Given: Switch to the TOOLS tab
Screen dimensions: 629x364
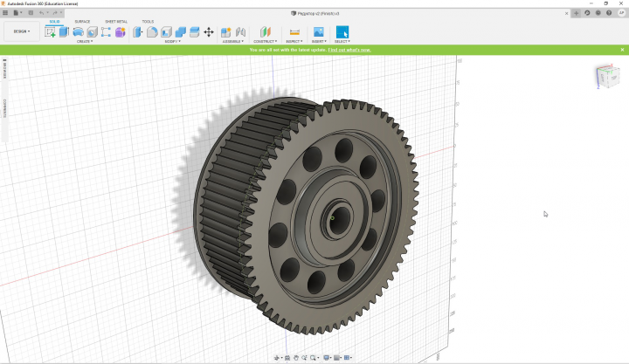Looking at the screenshot, I should [x=148, y=21].
